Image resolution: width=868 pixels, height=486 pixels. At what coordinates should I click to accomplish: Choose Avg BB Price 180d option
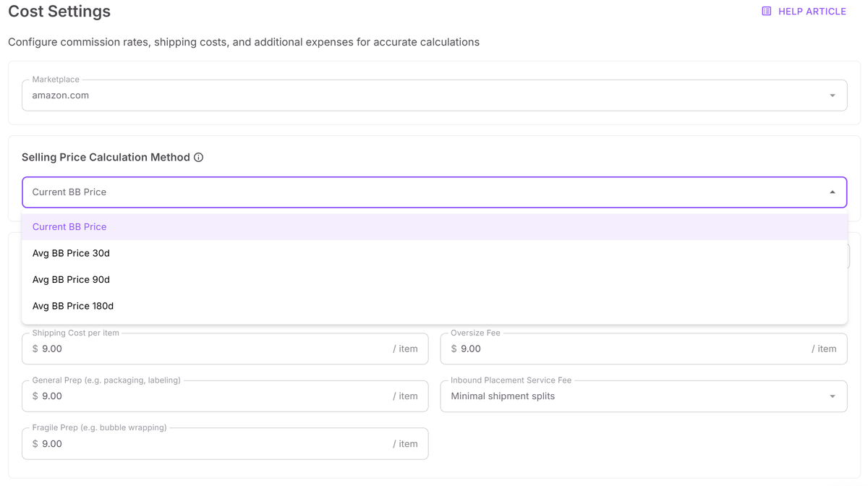[x=434, y=306]
